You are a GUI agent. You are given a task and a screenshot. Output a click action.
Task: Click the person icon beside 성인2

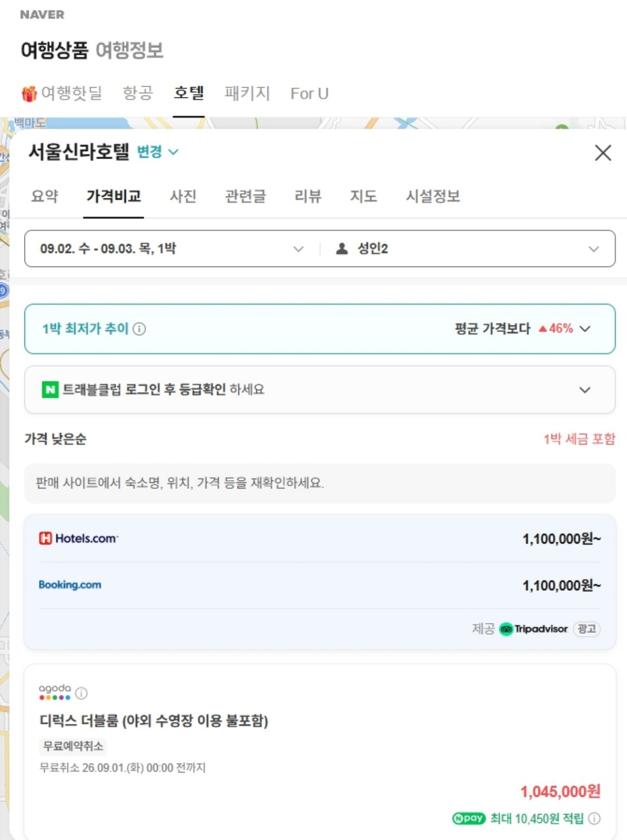tap(342, 248)
